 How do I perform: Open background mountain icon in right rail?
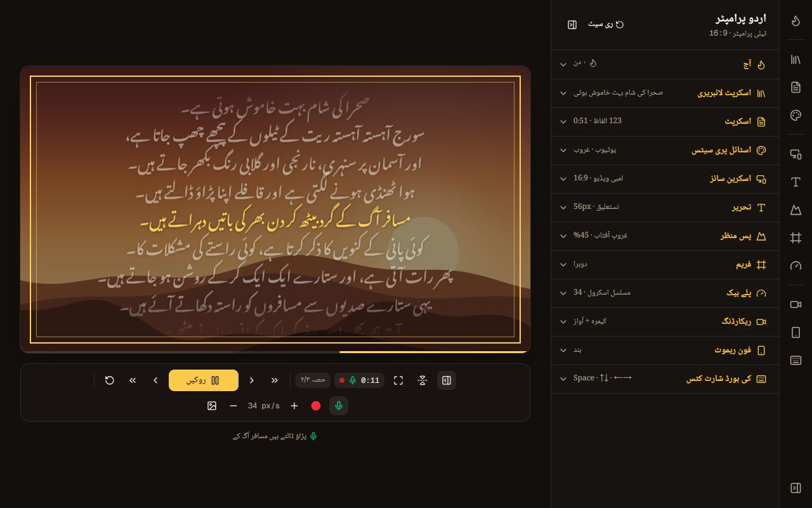[796, 210]
